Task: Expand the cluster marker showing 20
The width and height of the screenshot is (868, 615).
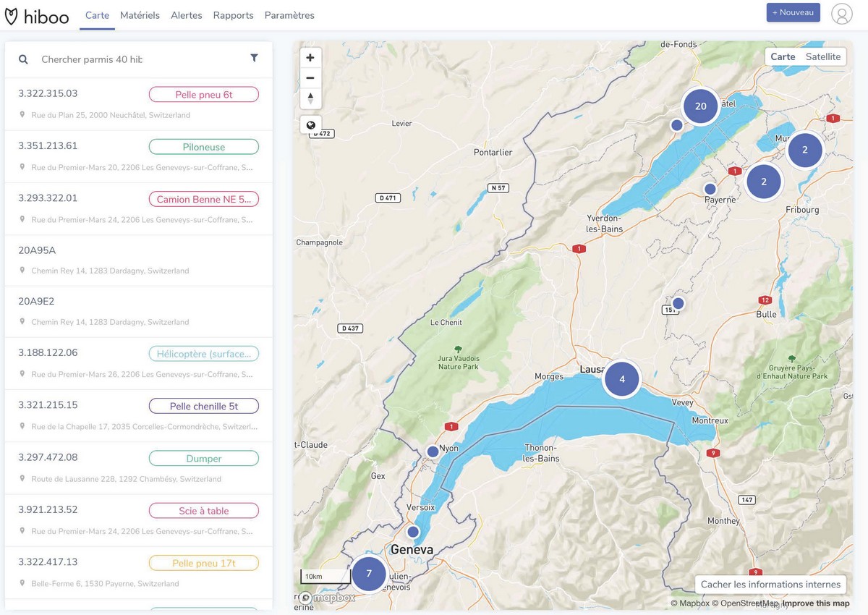Action: click(700, 106)
